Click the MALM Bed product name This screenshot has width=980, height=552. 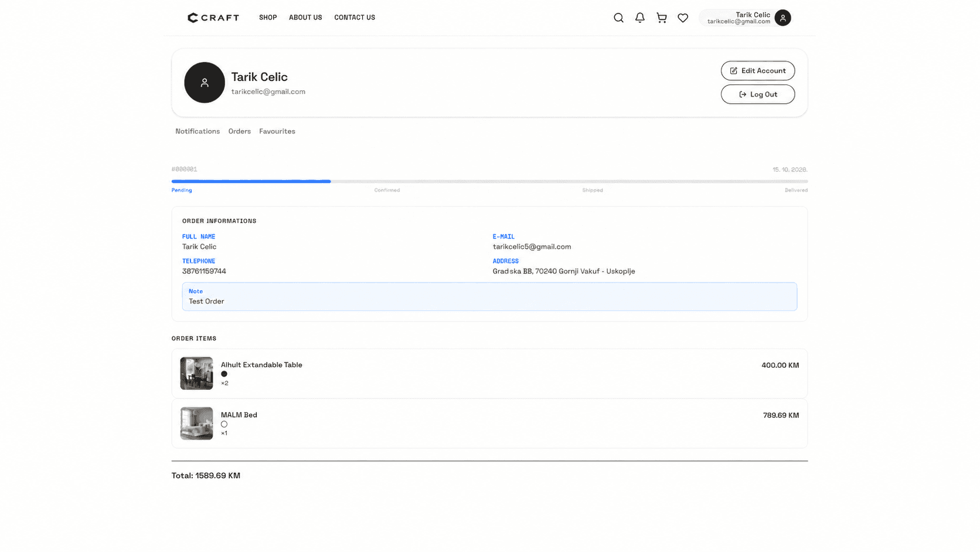[x=239, y=415]
